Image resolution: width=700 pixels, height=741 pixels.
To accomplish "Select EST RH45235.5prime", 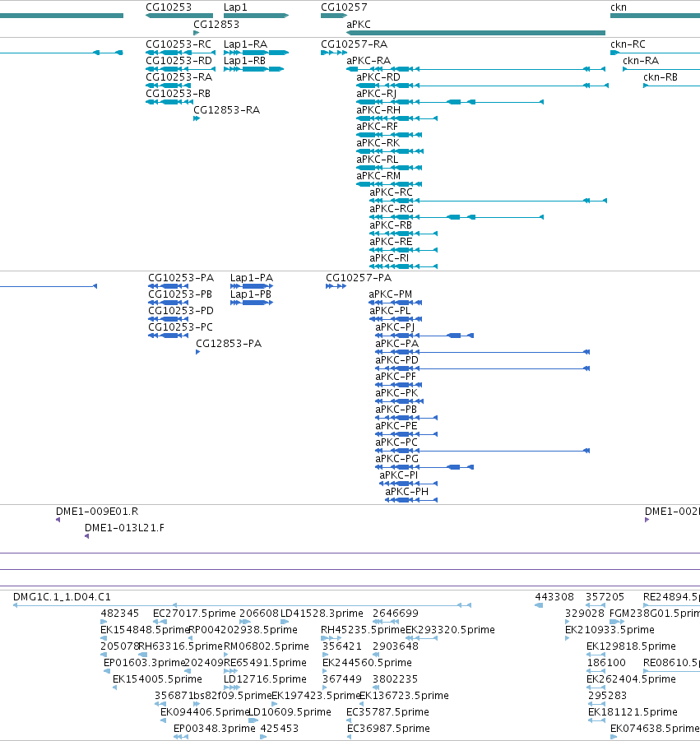I will (331, 638).
